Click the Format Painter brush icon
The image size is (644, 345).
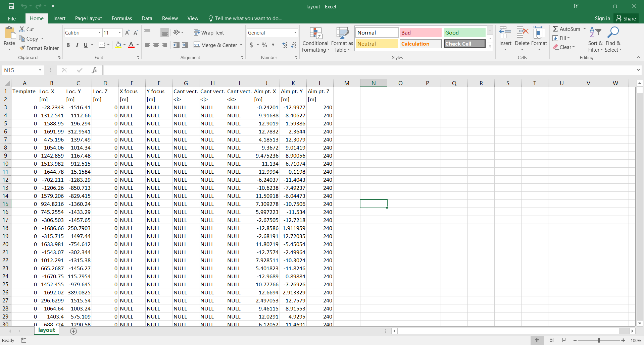click(22, 48)
